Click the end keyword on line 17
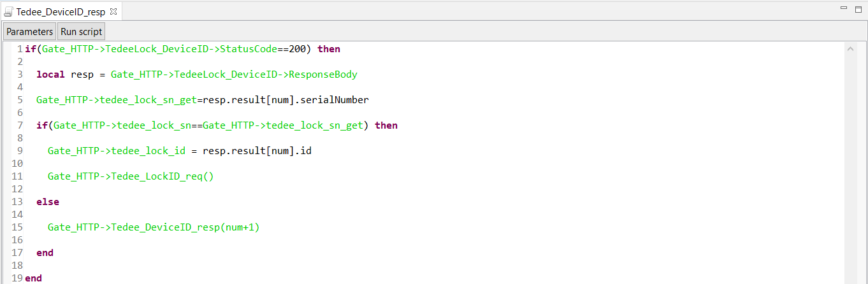This screenshot has height=284, width=868. click(x=45, y=253)
